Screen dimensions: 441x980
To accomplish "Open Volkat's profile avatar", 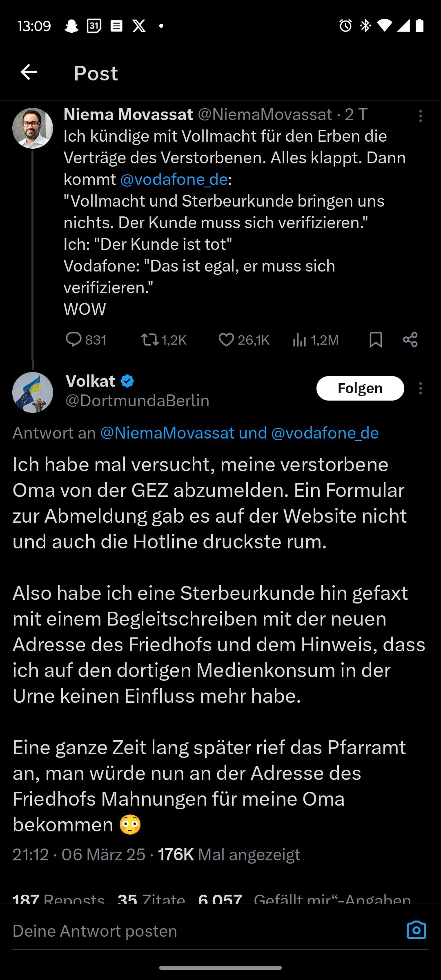I will [33, 392].
